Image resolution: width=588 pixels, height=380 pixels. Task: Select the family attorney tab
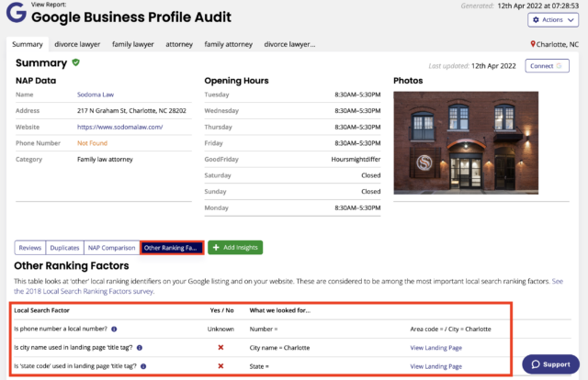(229, 43)
